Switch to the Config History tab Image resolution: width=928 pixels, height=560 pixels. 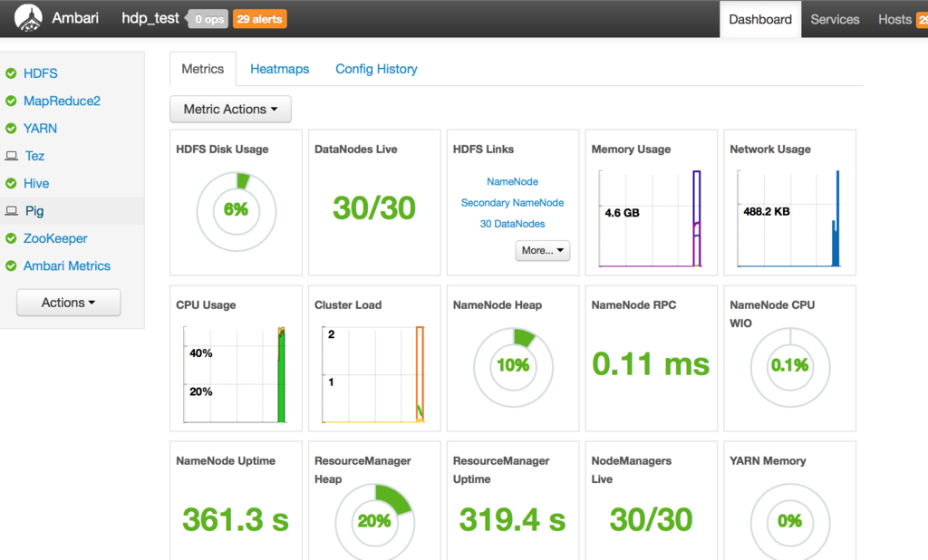(x=376, y=69)
